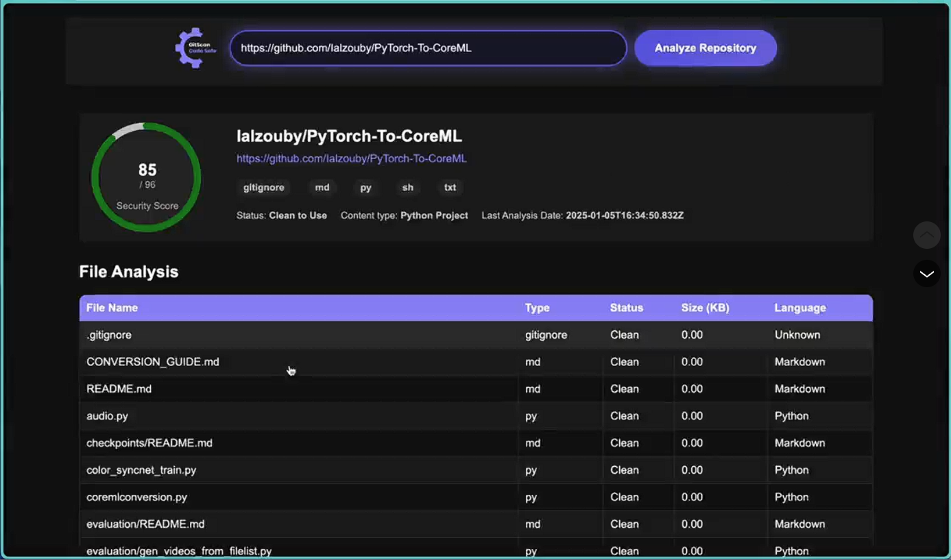Image resolution: width=951 pixels, height=560 pixels.
Task: Select the audio.py file name
Action: (x=107, y=416)
